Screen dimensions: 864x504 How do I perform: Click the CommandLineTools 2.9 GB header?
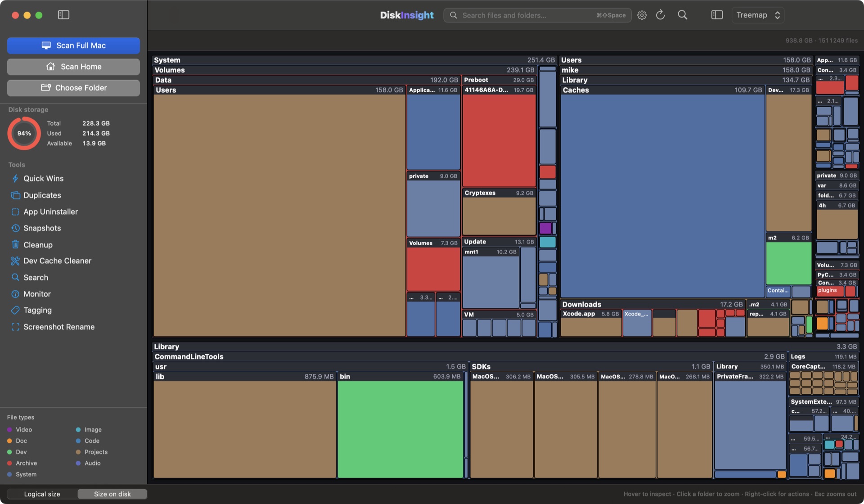pos(470,356)
